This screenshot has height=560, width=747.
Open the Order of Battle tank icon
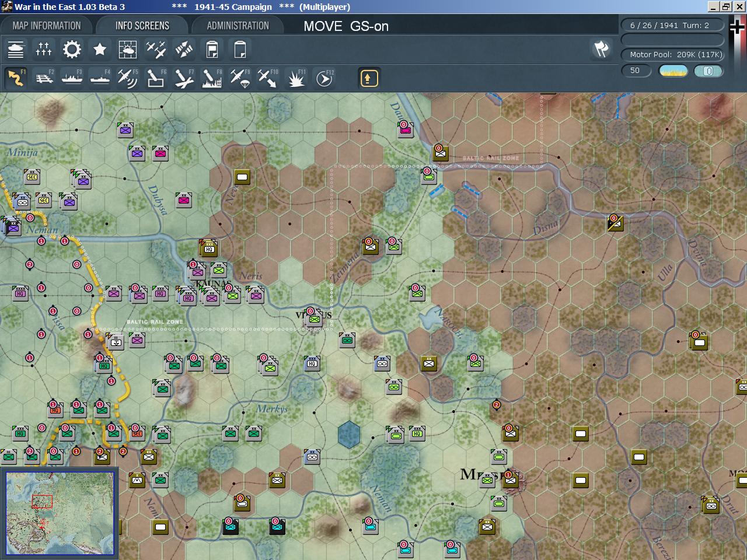click(x=16, y=49)
